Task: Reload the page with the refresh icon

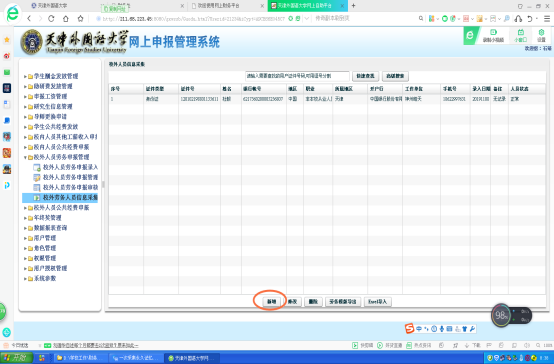Action: point(51,18)
